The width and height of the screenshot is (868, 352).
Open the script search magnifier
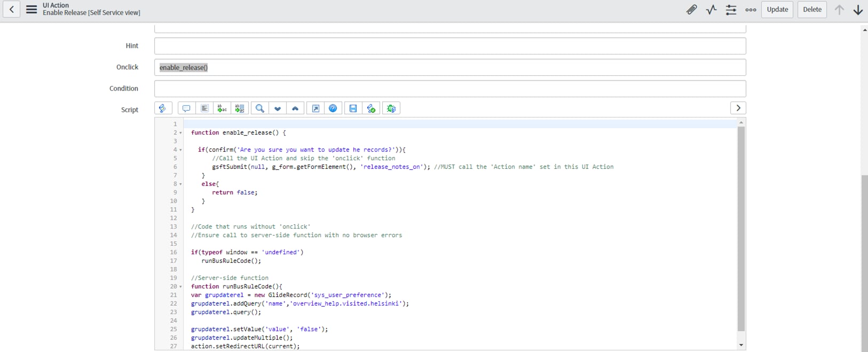[x=260, y=108]
